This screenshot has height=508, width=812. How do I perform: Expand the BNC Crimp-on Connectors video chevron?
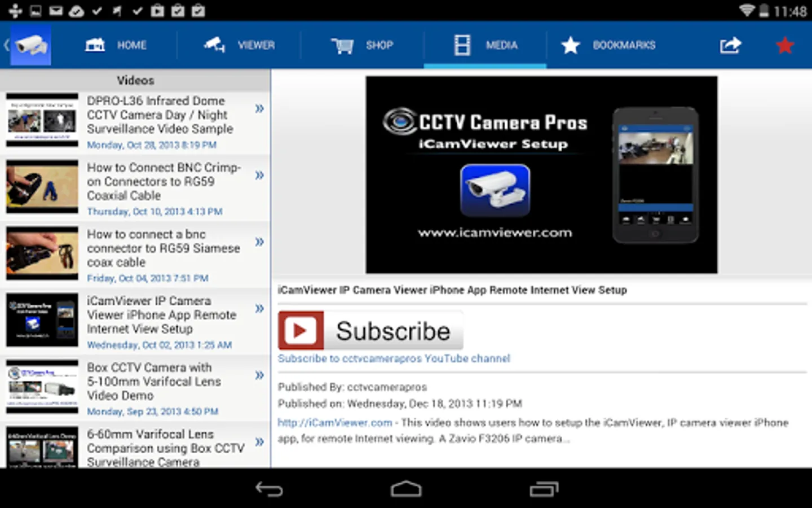(x=259, y=175)
